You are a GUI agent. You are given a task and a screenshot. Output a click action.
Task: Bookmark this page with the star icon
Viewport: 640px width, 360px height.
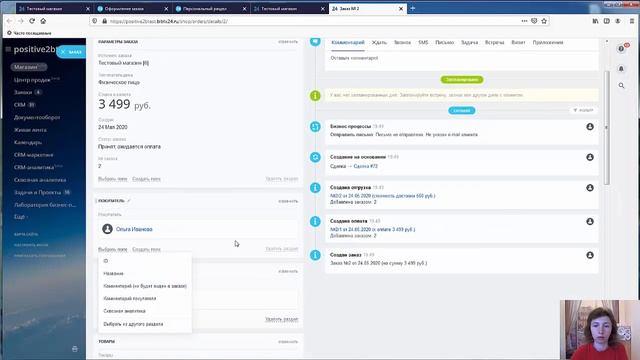(x=544, y=21)
